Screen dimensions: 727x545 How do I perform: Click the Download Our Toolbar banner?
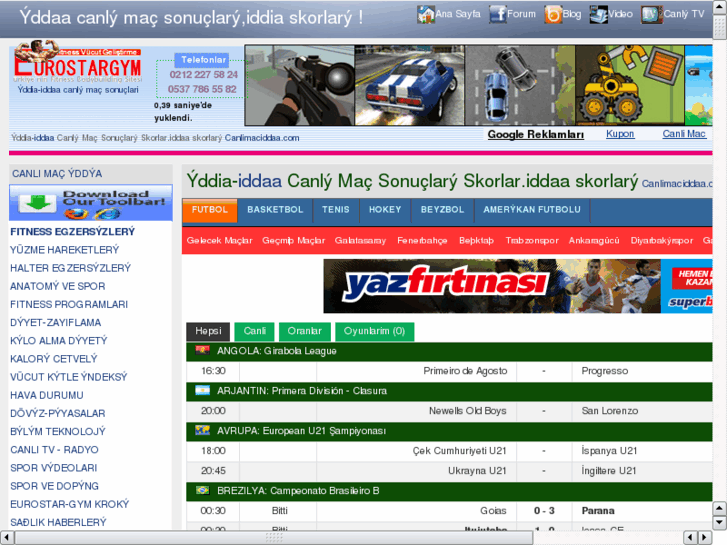click(x=91, y=203)
